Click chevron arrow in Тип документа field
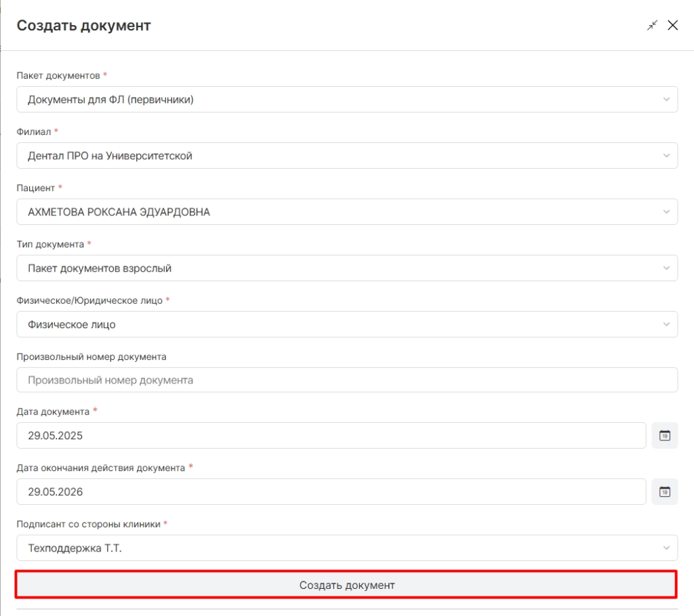The image size is (694, 616). coord(666,268)
